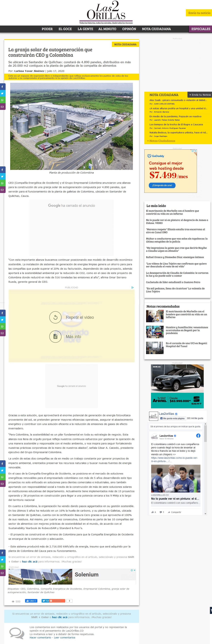Click the + Envía tu Noticia sidebar button
The height and width of the screenshot is (644, 212).
click(200, 95)
